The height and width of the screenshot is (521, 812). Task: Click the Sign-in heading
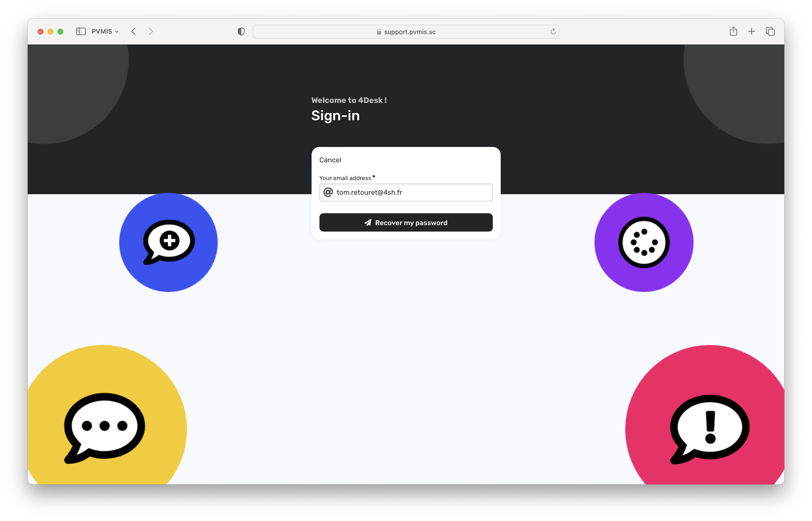click(x=335, y=116)
